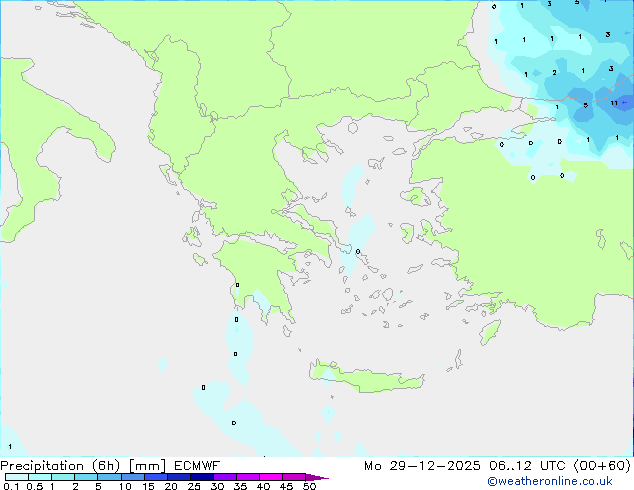Click the '06..12 UTC' time text
This screenshot has width=634, height=490.
coord(528,466)
